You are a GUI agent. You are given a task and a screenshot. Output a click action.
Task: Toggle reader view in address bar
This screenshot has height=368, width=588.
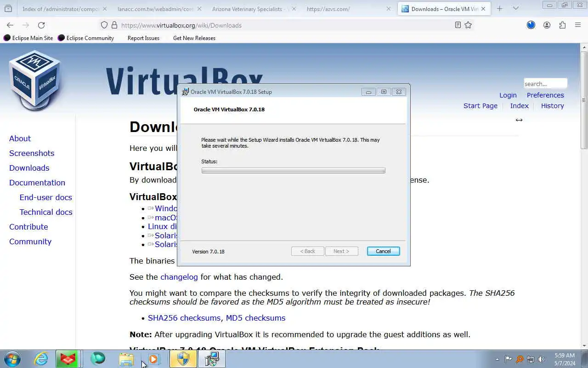point(458,25)
